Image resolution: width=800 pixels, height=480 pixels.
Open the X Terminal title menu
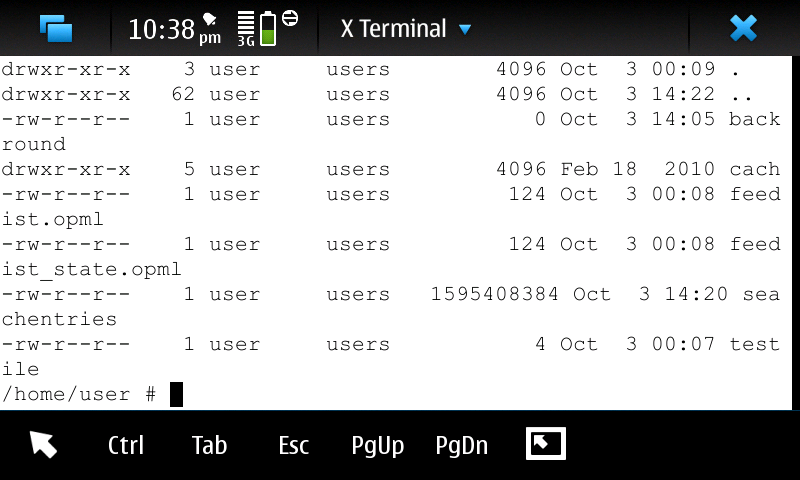(x=393, y=29)
